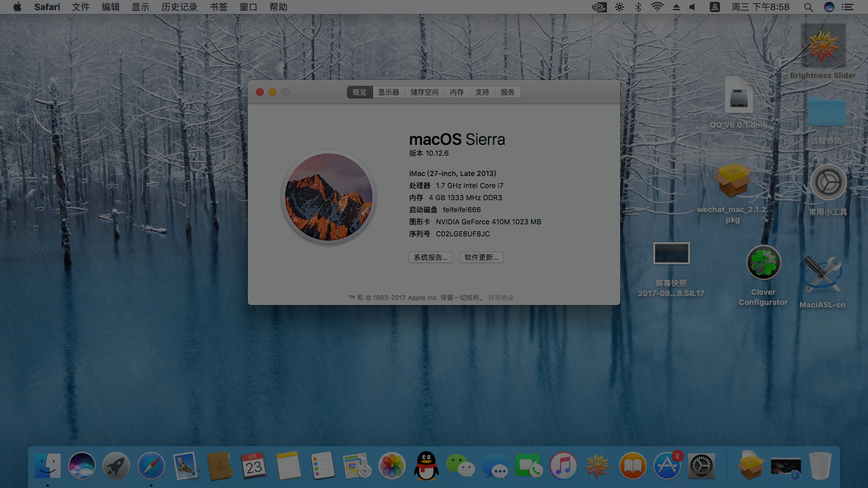Screen dimensions: 868x488
Task: Click the 周三 下午8:58 clock
Action: (x=761, y=7)
